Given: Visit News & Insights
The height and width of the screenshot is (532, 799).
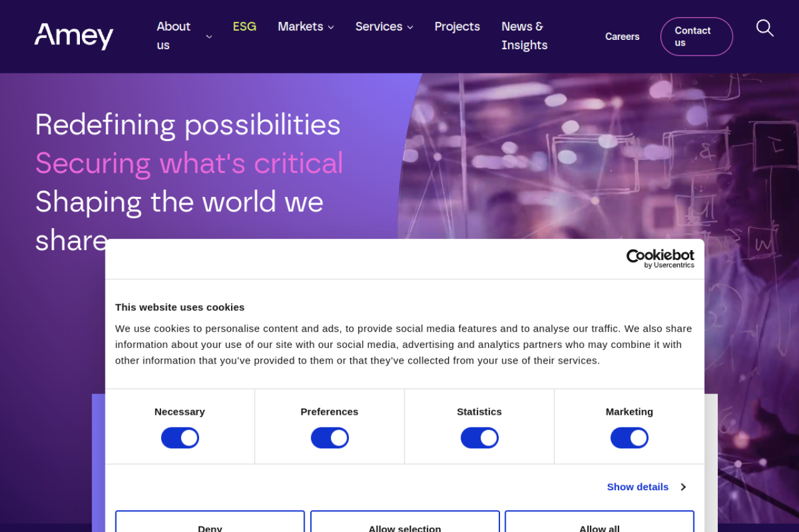Looking at the screenshot, I should tap(524, 36).
